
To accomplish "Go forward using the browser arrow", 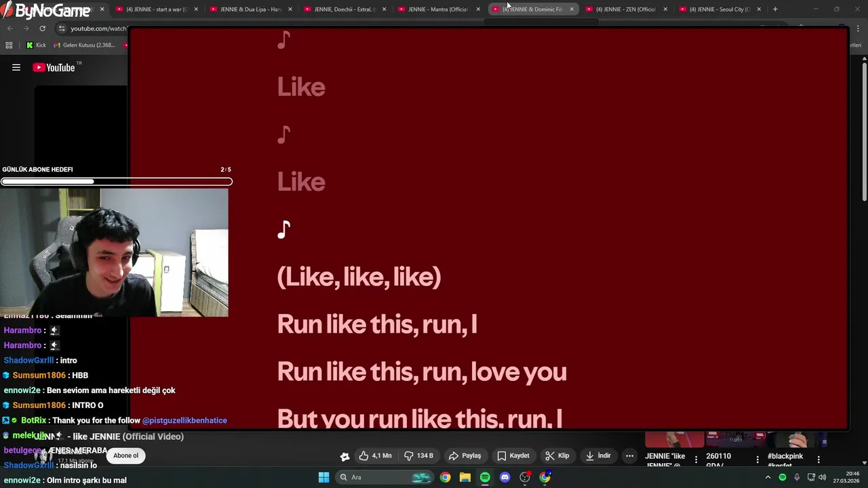I will click(26, 28).
